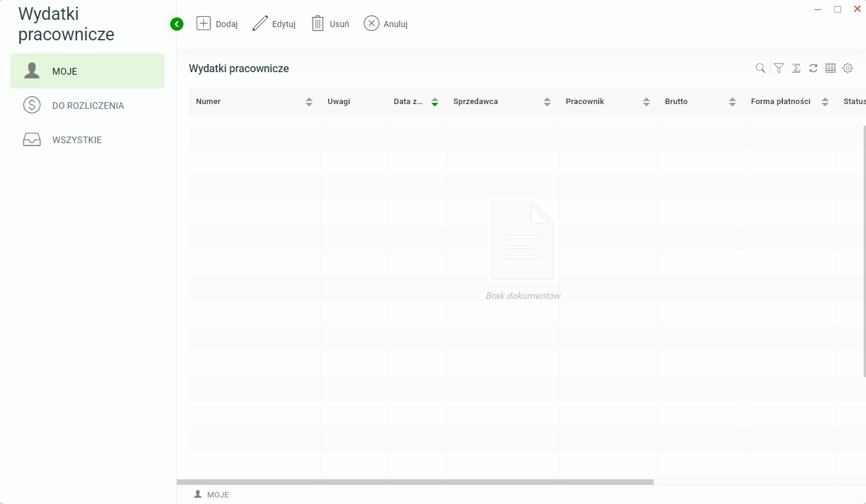The image size is (866, 504).
Task: Open the list settings gear icon
Action: [848, 69]
